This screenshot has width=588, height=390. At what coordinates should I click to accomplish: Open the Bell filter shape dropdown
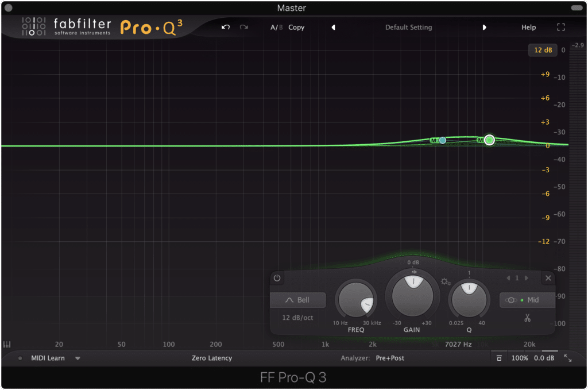coord(298,300)
